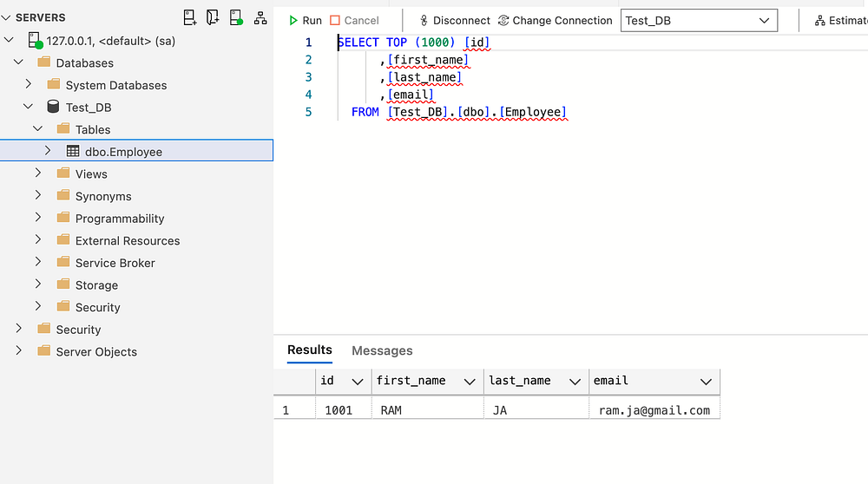Viewport: 868px width, 484px height.
Task: Click the [email] text in editor
Action: 411,95
